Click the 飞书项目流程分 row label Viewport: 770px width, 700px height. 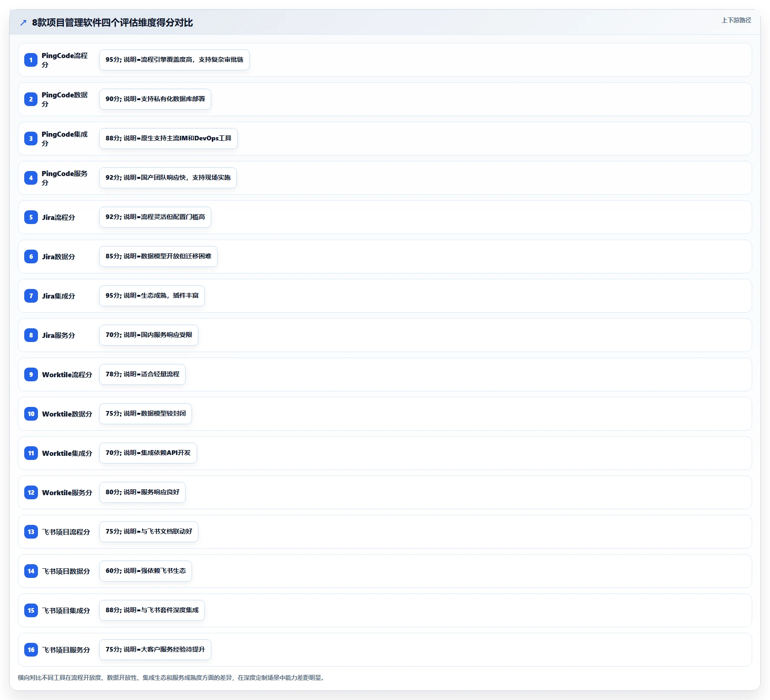coord(66,532)
